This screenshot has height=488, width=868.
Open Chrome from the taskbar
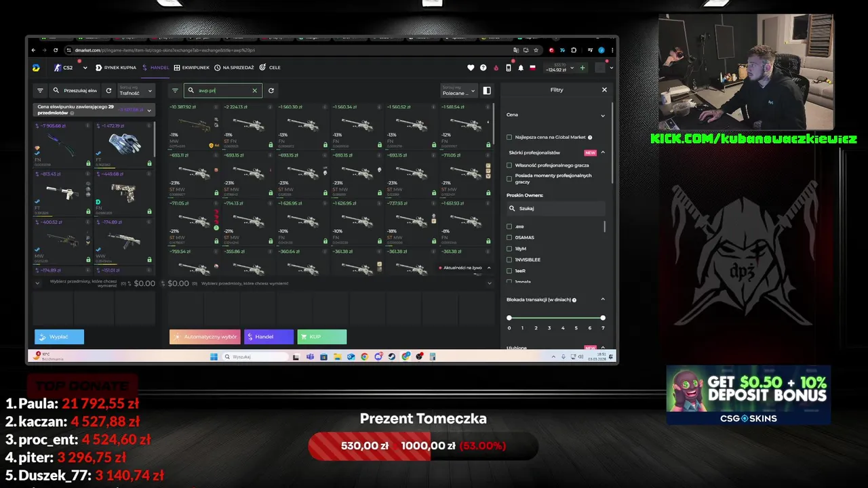pyautogui.click(x=364, y=357)
